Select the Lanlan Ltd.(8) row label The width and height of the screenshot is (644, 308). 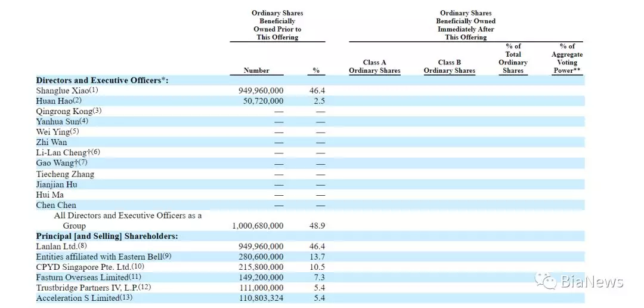tap(61, 247)
